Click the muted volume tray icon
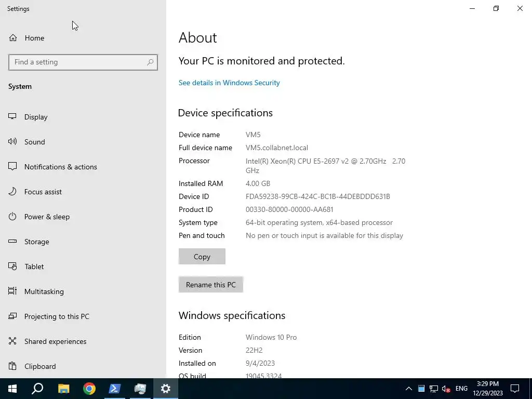The height and width of the screenshot is (399, 532). 446,389
